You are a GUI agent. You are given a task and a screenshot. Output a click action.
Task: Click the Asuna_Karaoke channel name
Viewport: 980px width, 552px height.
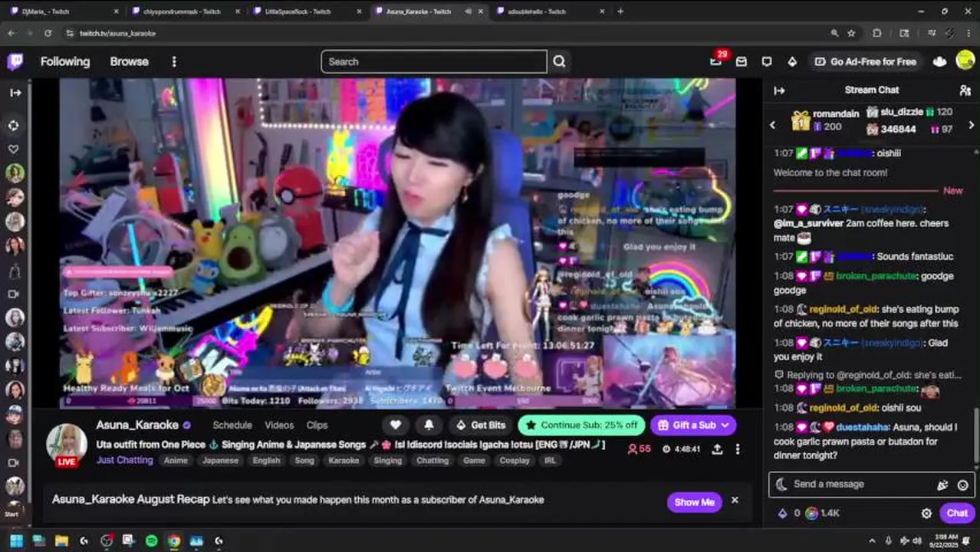(137, 425)
